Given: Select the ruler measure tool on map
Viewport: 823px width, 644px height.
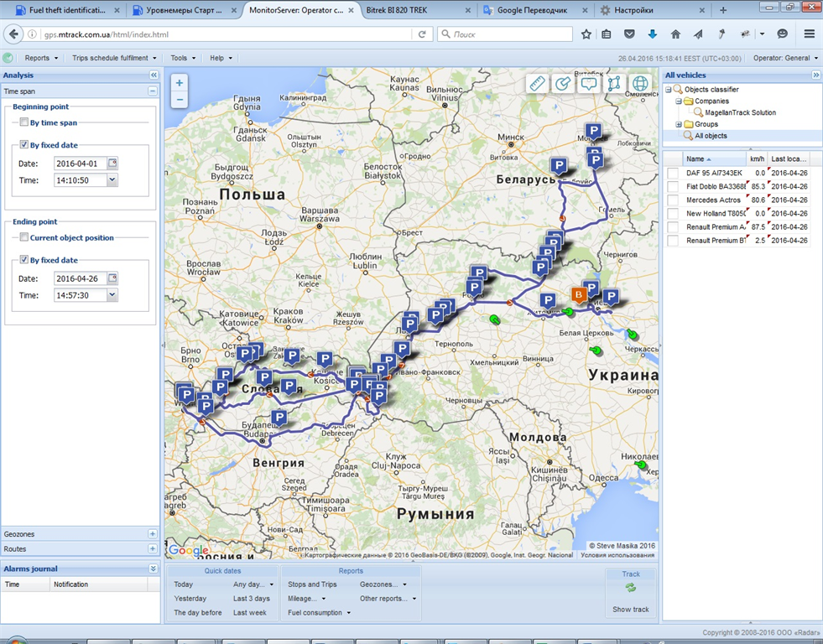Looking at the screenshot, I should coord(538,83).
